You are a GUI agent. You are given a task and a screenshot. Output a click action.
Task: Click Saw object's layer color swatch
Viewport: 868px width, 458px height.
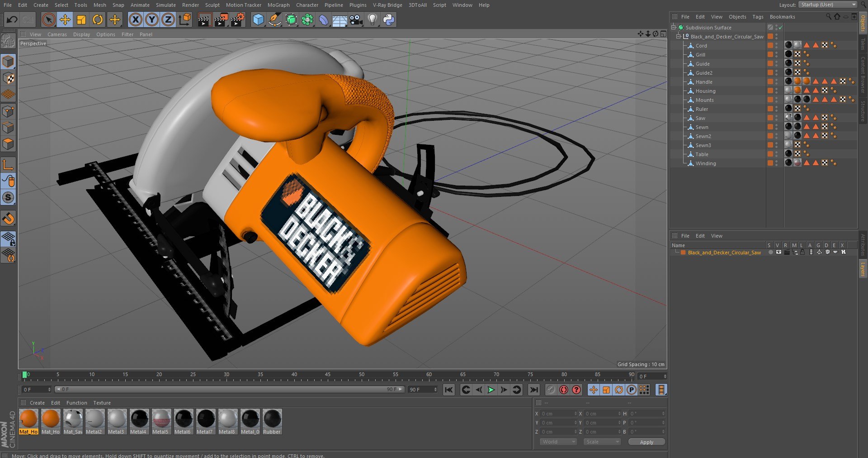click(x=770, y=118)
